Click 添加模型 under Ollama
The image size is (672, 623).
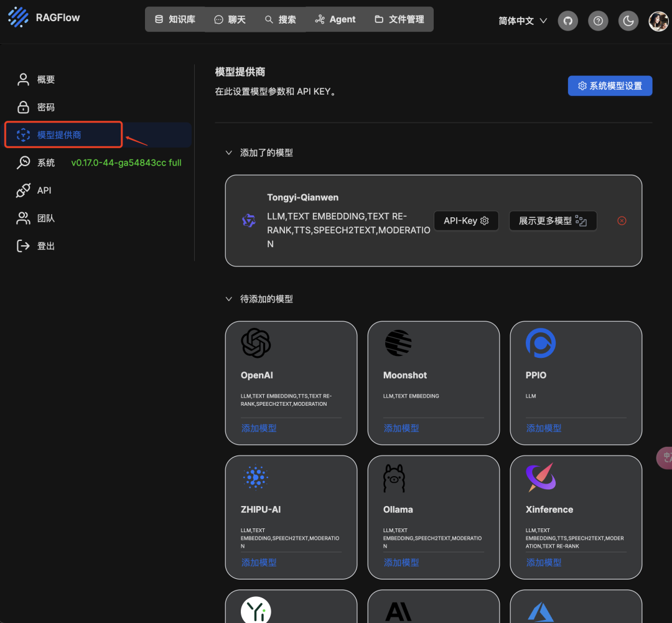401,563
